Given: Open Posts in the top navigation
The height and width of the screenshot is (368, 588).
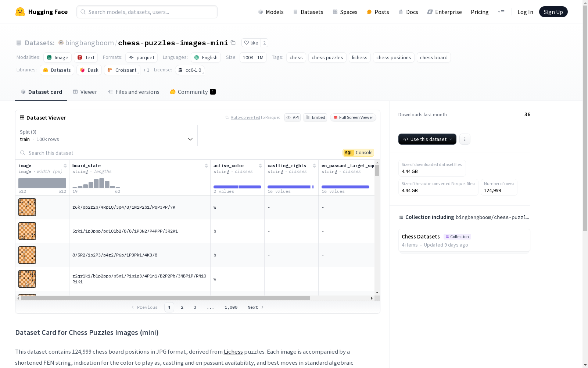Looking at the screenshot, I should point(378,12).
